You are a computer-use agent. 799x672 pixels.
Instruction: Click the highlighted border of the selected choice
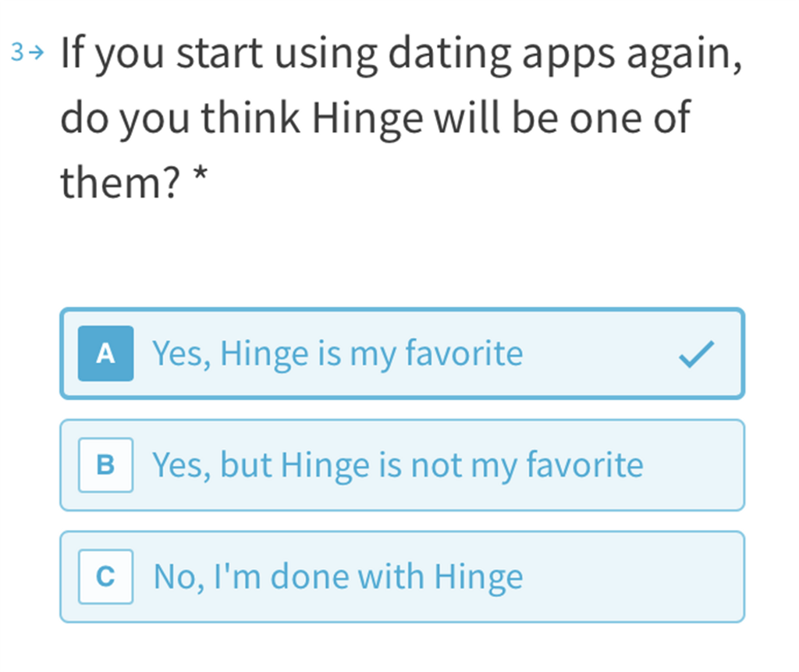[x=403, y=311]
